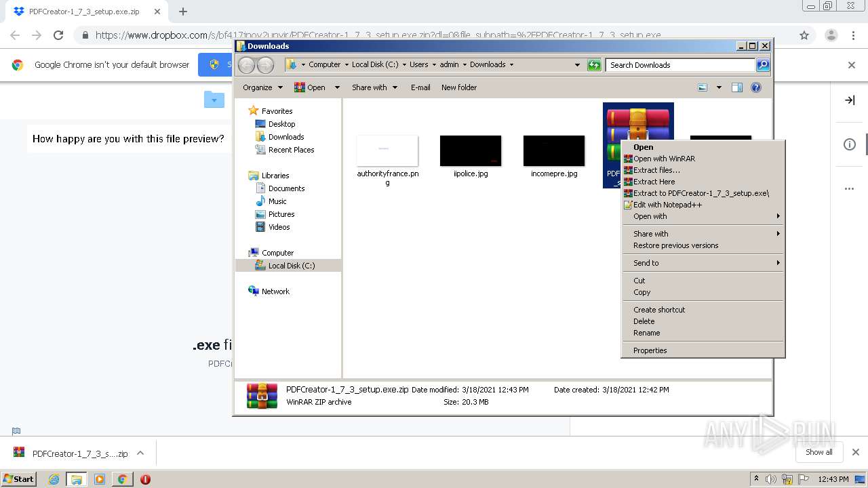Select Restore previous versions
The height and width of the screenshot is (488, 868).
703,245
